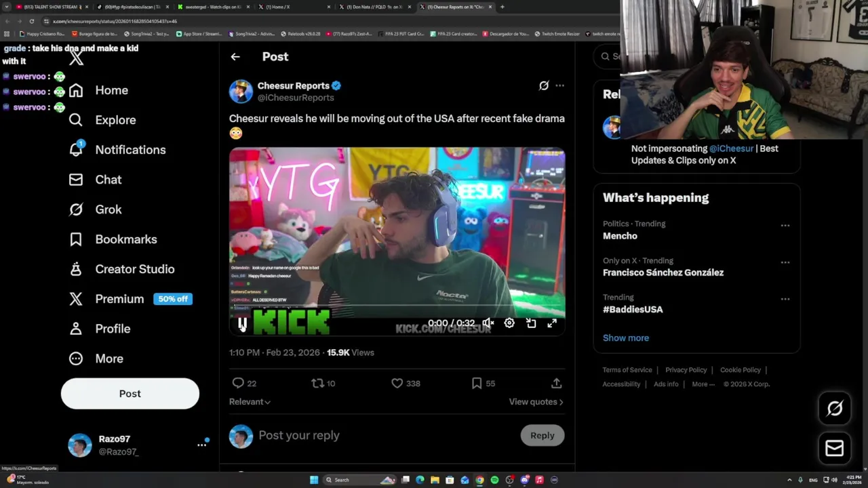Click the Grok icon on the post header
The image size is (868, 488).
click(544, 85)
